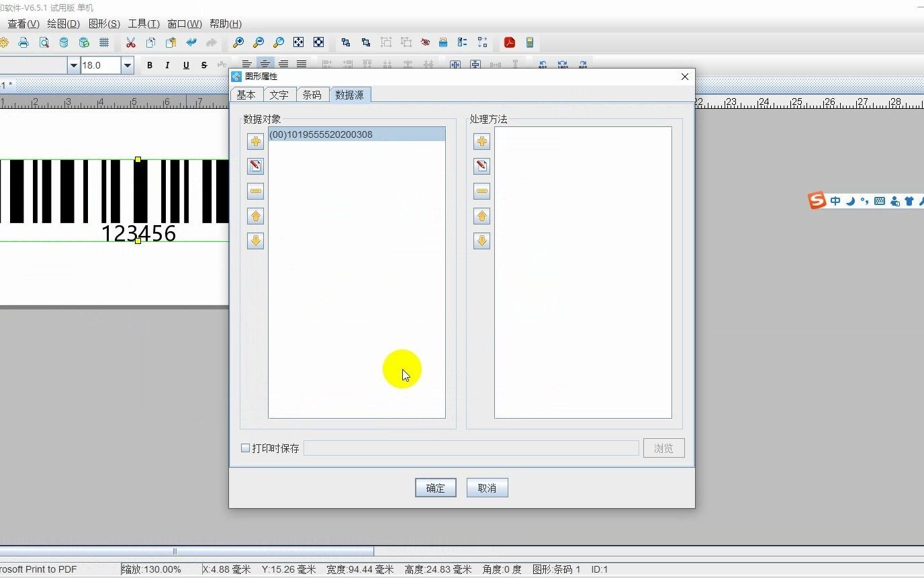924x578 pixels.
Task: Click the bring to front icon
Action: point(346,42)
